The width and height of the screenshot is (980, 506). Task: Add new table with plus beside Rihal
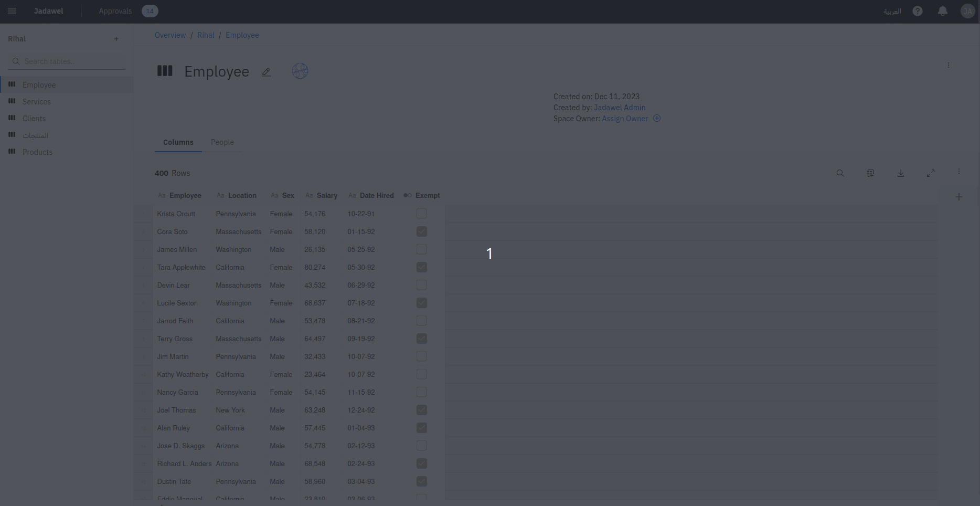point(116,39)
